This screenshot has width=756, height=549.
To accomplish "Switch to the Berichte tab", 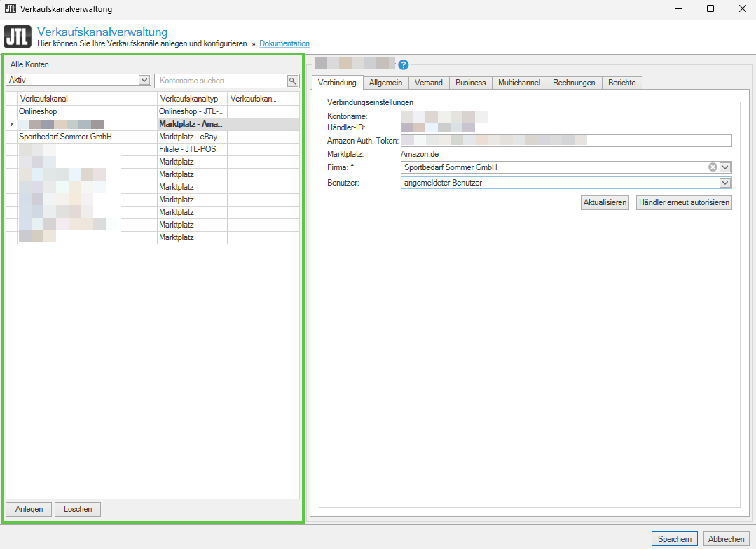I will [622, 83].
